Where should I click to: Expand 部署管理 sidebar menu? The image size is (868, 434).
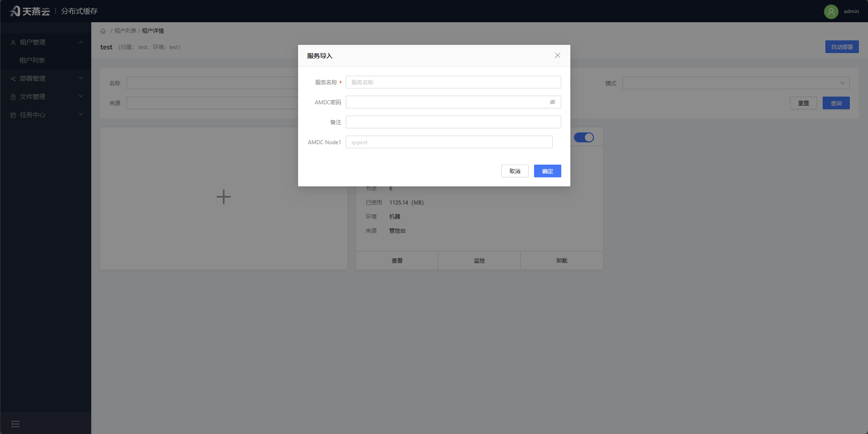point(45,78)
